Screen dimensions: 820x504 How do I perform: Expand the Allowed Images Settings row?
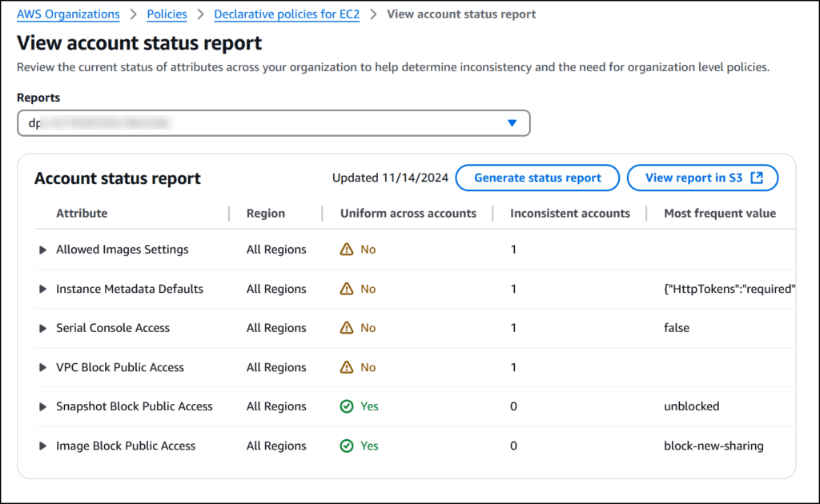point(43,249)
